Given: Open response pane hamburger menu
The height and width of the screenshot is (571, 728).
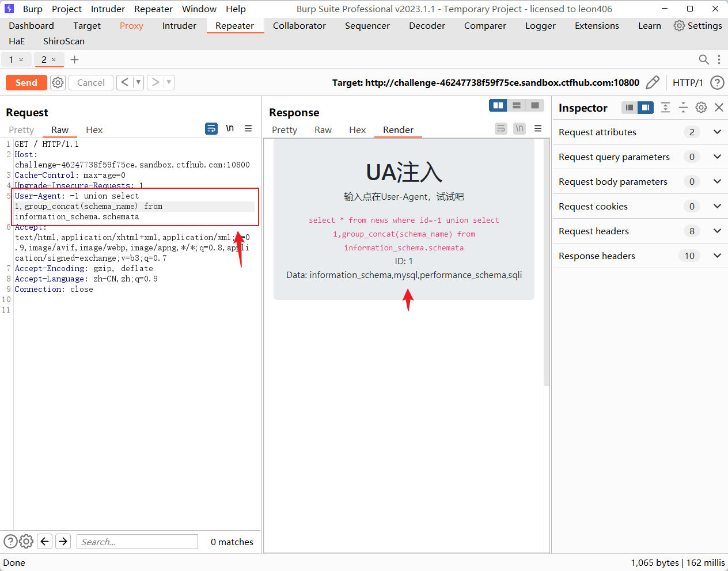Looking at the screenshot, I should (x=538, y=128).
